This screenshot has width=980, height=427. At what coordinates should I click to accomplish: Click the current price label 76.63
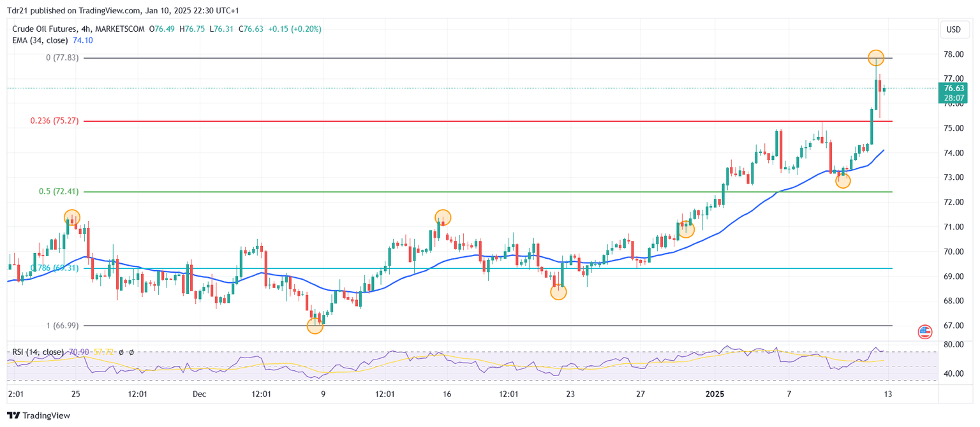[953, 89]
